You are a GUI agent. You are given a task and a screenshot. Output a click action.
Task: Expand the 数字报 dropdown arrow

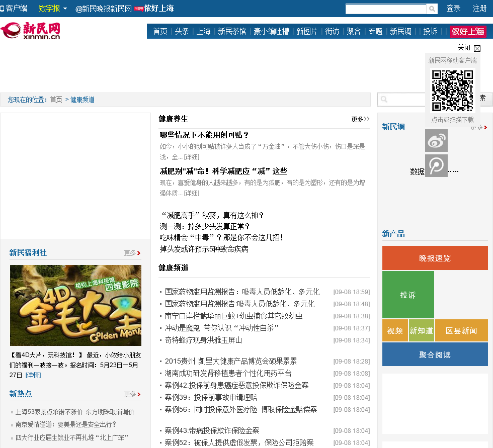[65, 9]
